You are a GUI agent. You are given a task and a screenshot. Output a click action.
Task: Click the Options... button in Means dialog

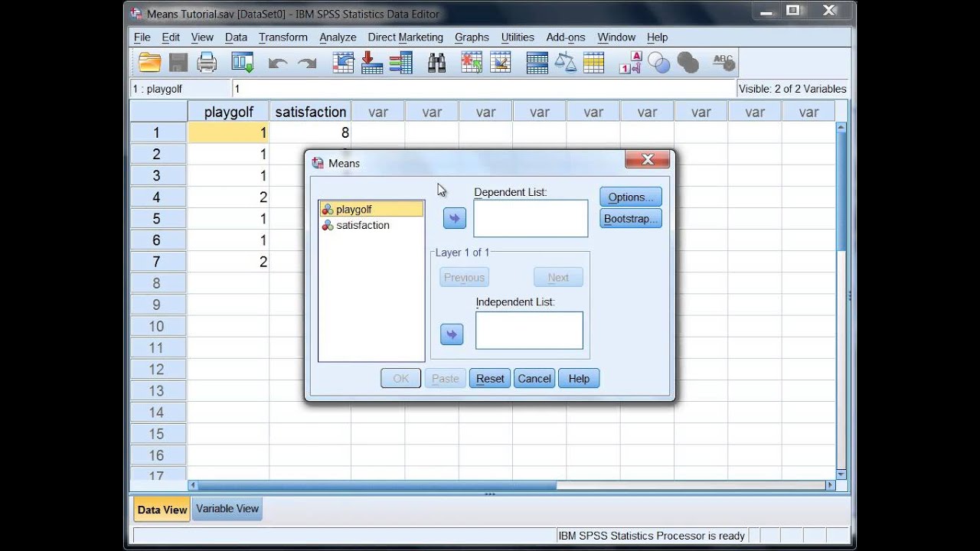click(x=631, y=197)
